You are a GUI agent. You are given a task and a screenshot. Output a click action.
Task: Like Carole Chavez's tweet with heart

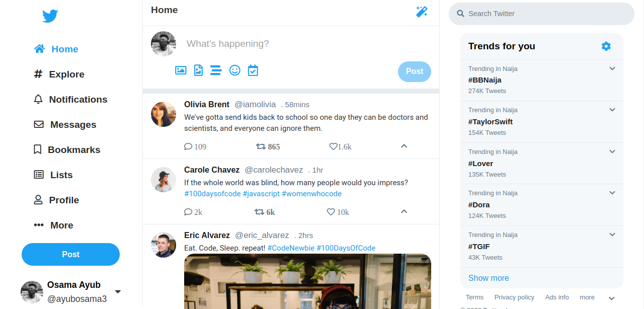pos(331,212)
